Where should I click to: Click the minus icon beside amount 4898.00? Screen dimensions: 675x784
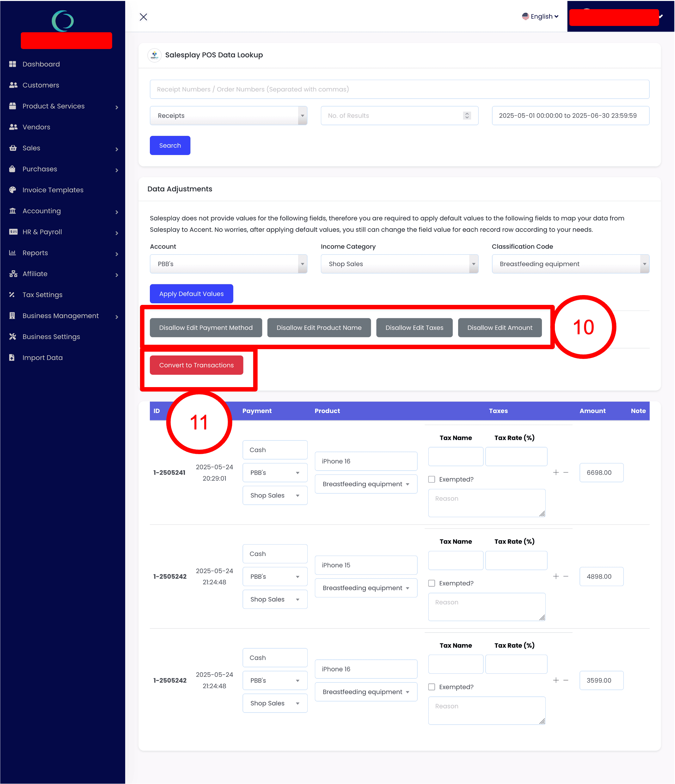(x=566, y=576)
